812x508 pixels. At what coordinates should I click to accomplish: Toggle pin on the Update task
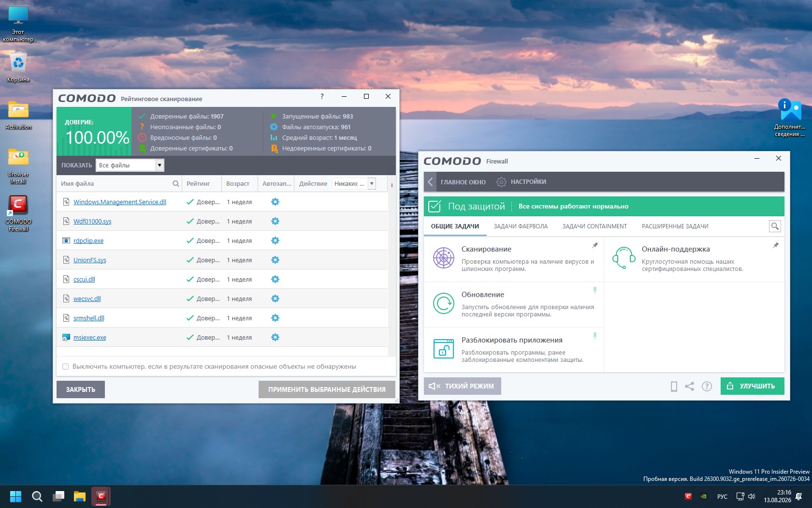(x=595, y=290)
